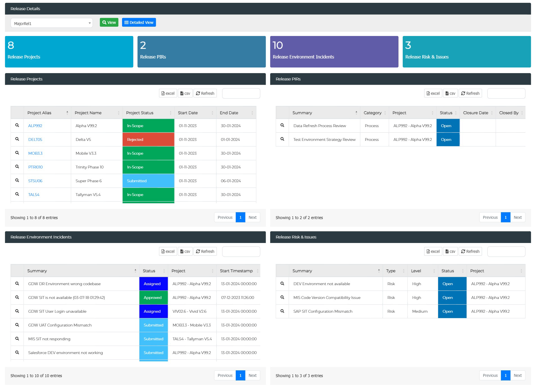The image size is (536, 392).
Task: Sort Release Projects by Project Alias
Action: (47, 113)
